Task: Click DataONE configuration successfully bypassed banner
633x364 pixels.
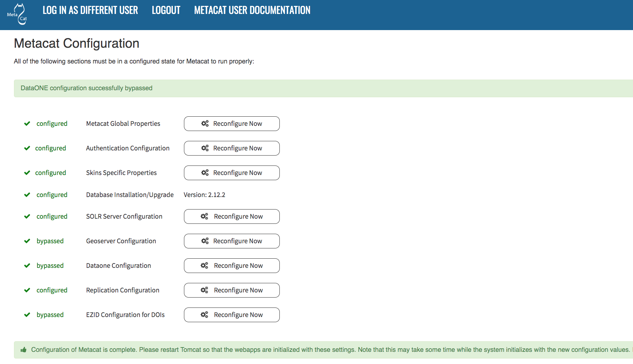Action: 87,88
